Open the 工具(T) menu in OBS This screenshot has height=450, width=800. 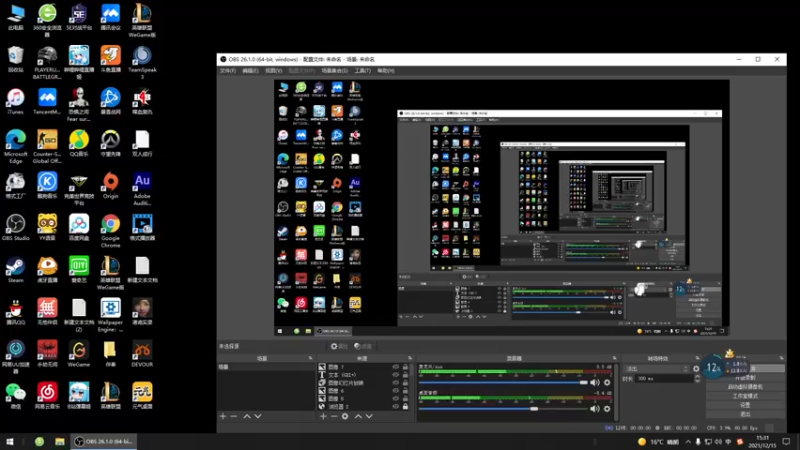tap(363, 70)
